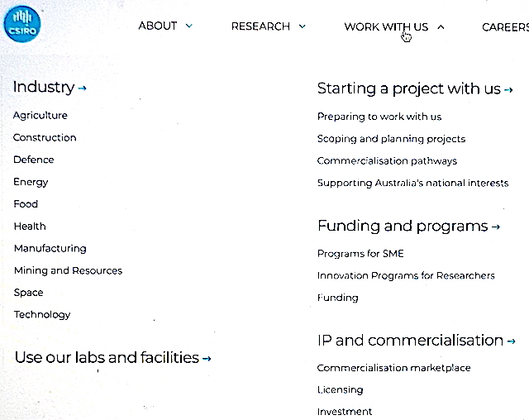Open Commercialisation pathways link
The image size is (529, 420).
pyautogui.click(x=387, y=161)
